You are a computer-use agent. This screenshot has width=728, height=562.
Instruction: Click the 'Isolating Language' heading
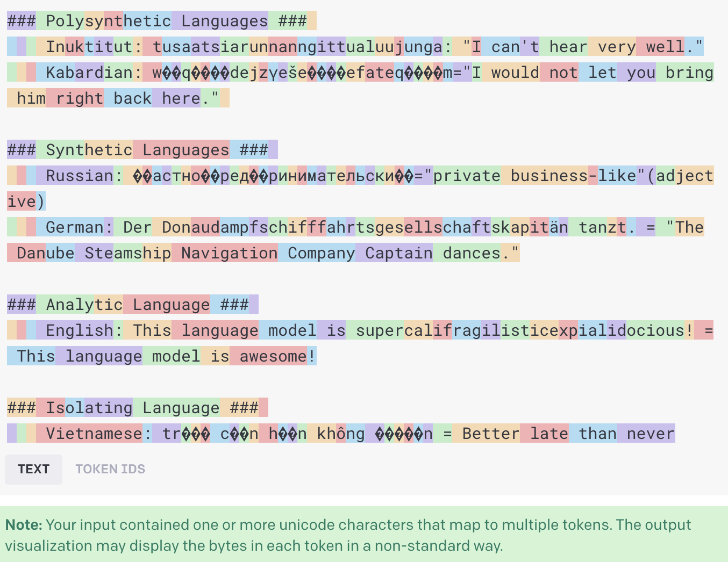(x=132, y=408)
